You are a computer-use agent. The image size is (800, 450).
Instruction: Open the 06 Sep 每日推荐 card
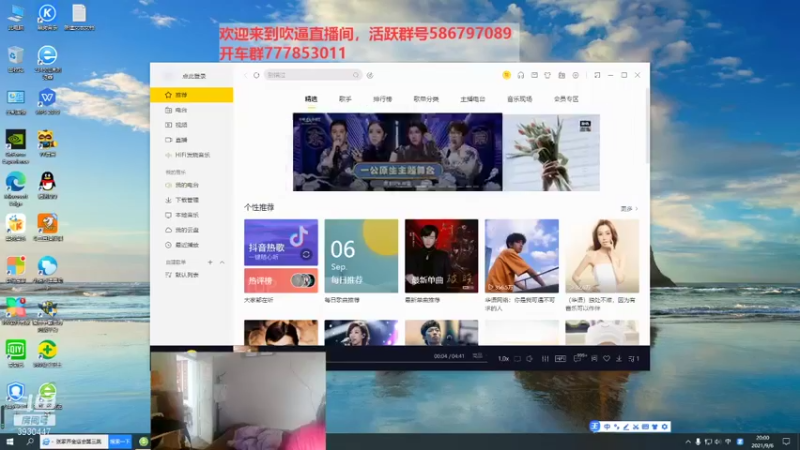[361, 256]
